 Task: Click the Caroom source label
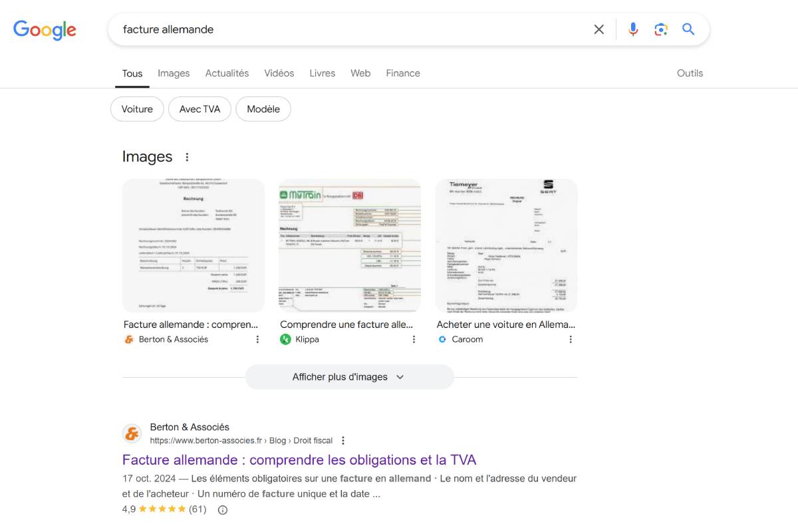[467, 339]
